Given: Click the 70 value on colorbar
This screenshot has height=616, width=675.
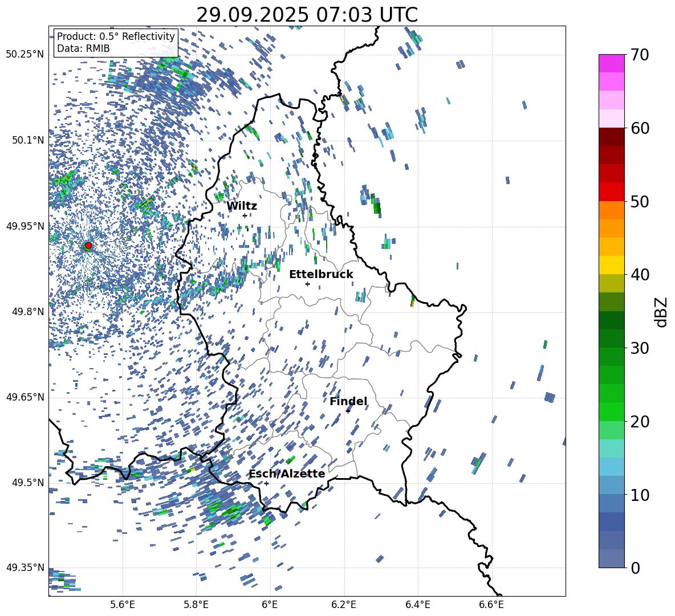Looking at the screenshot, I should click(x=639, y=55).
